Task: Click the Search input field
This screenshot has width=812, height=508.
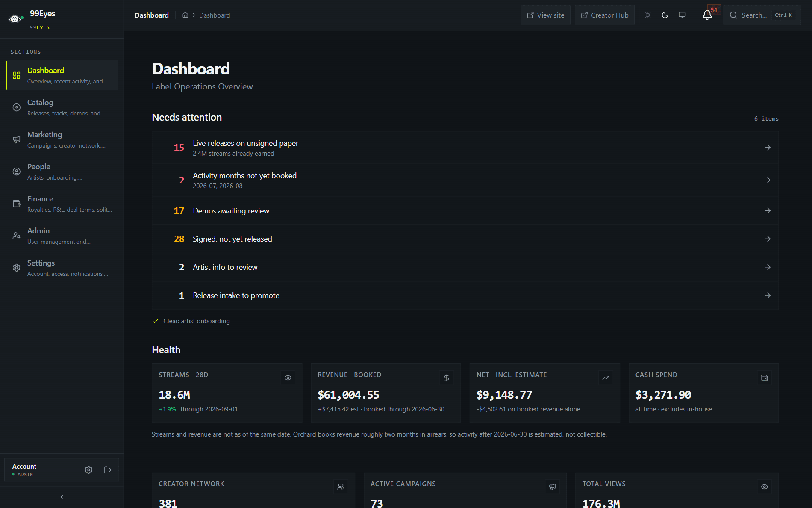Action: point(762,15)
